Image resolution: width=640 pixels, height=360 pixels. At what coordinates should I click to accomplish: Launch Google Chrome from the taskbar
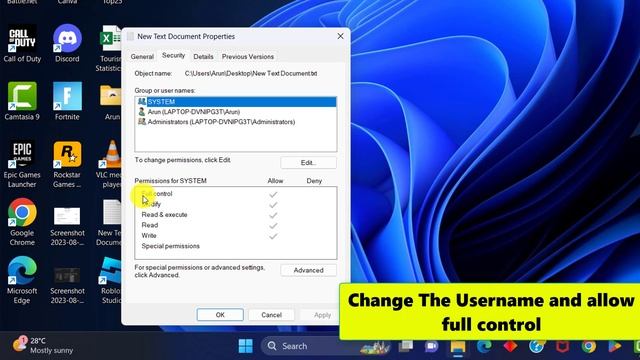pyautogui.click(x=589, y=346)
